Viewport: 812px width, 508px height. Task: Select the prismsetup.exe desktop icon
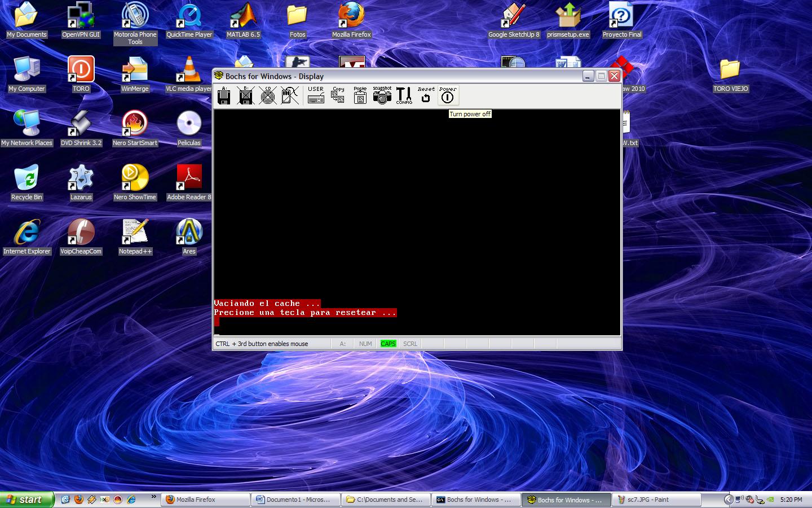coord(568,20)
